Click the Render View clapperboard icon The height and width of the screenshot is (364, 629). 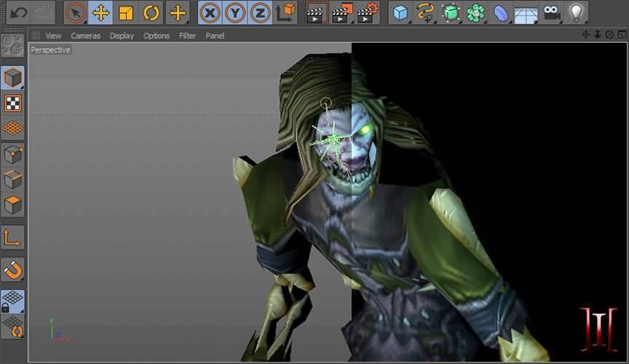316,13
